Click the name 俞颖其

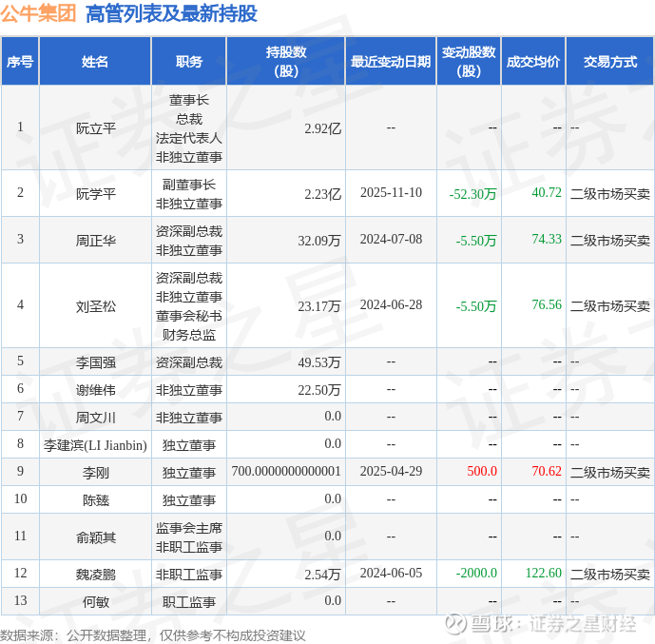click(96, 537)
